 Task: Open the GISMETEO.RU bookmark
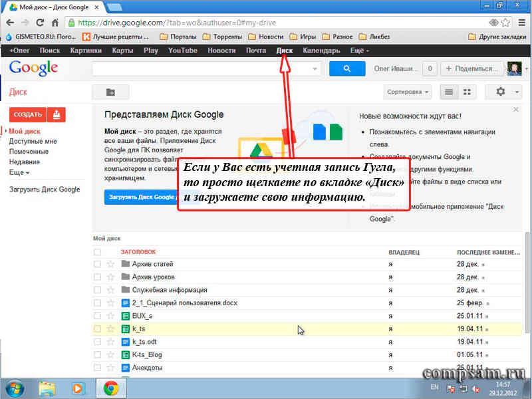click(41, 37)
